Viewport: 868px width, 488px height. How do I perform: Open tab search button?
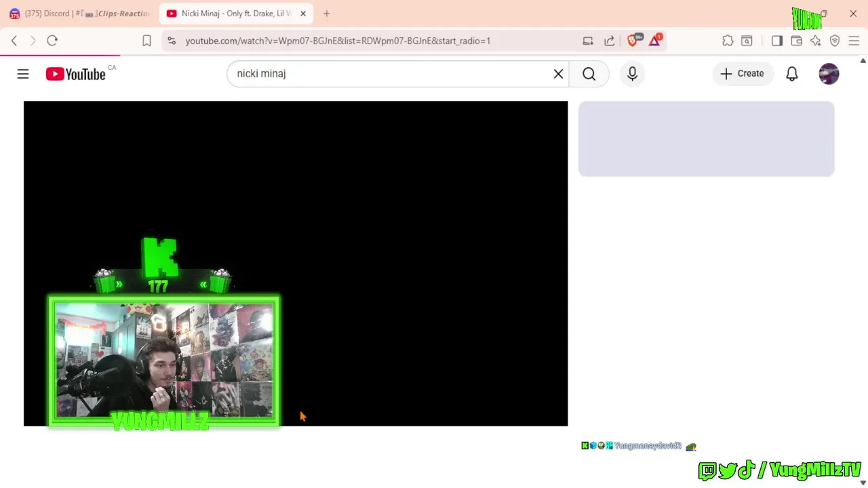click(747, 41)
